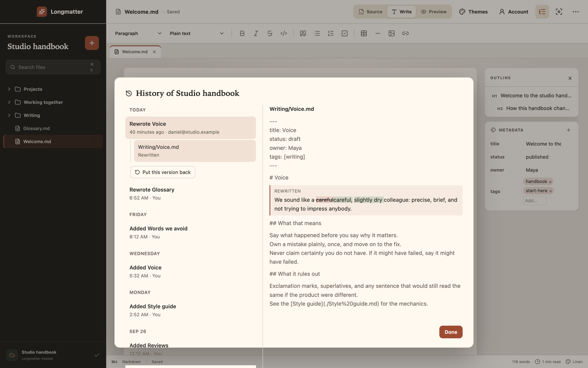Image resolution: width=588 pixels, height=368 pixels.
Task: Expand the Writing folder
Action: pos(9,115)
